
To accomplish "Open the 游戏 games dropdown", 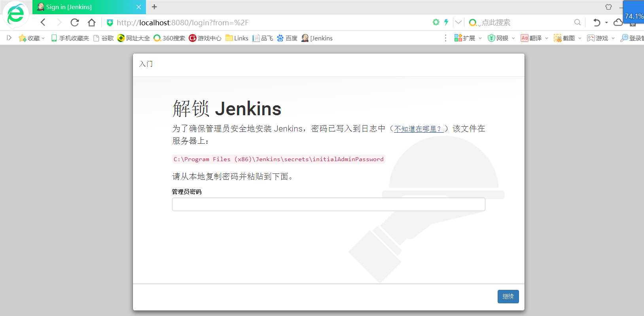I will point(601,38).
